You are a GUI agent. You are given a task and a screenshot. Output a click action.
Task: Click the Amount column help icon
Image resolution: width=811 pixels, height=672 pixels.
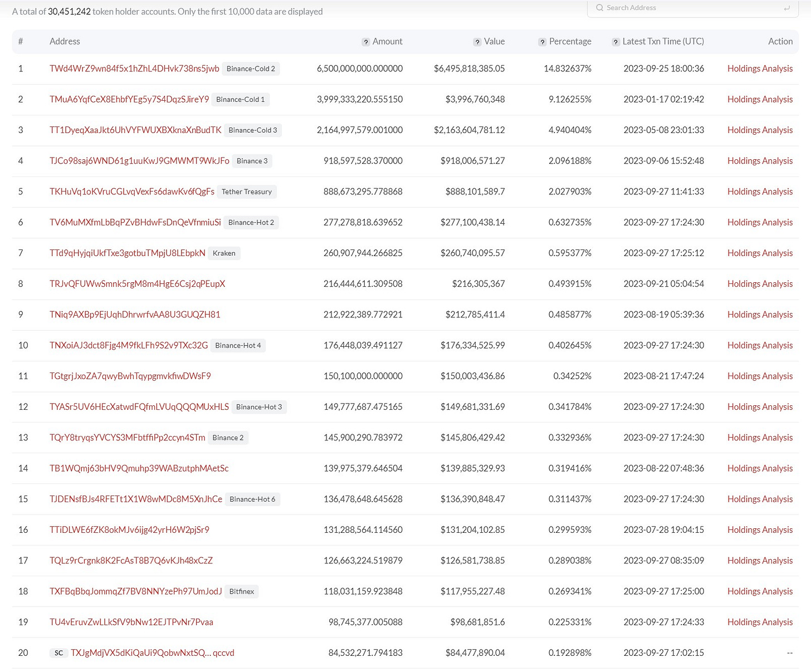(x=366, y=42)
